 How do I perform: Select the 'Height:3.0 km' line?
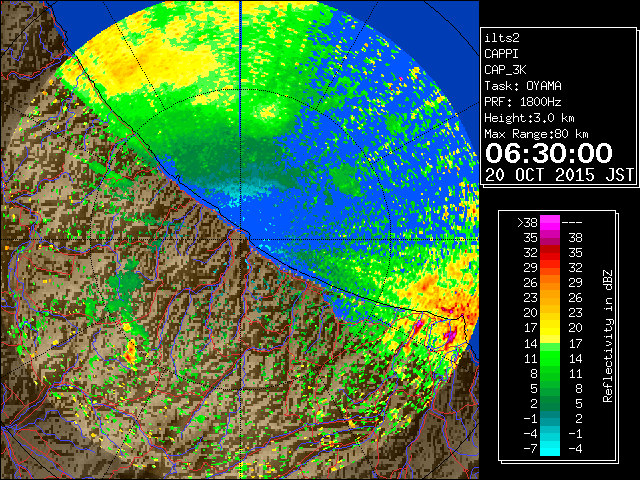point(529,118)
